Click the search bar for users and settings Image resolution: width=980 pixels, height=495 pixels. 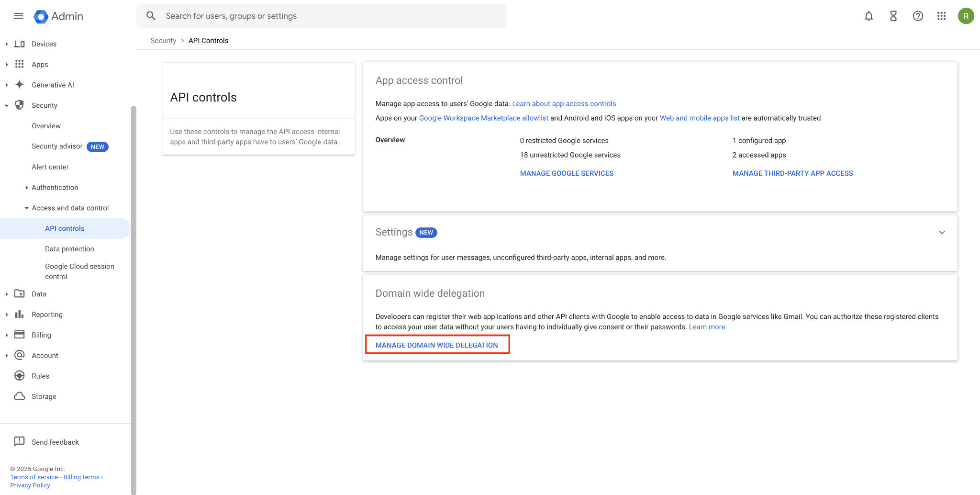click(x=321, y=15)
